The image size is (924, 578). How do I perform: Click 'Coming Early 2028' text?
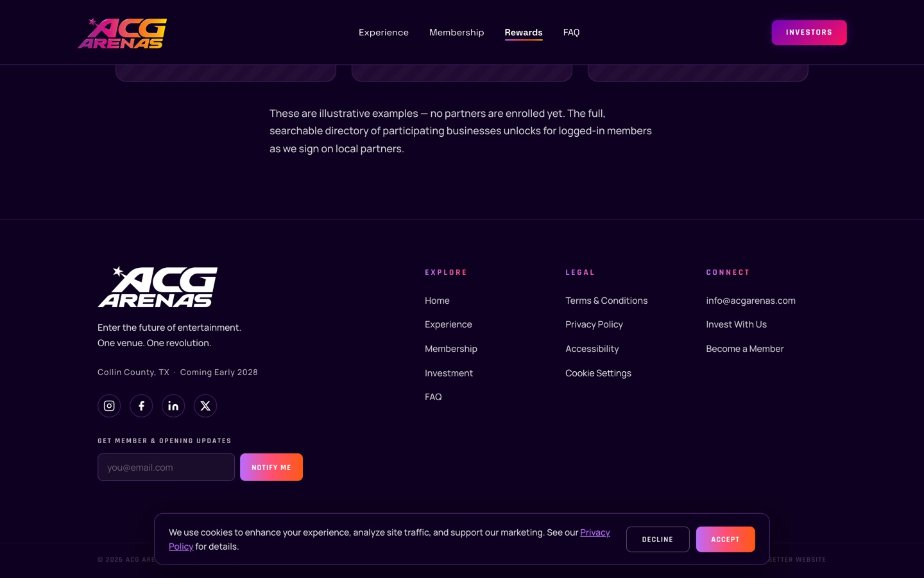[x=219, y=372]
